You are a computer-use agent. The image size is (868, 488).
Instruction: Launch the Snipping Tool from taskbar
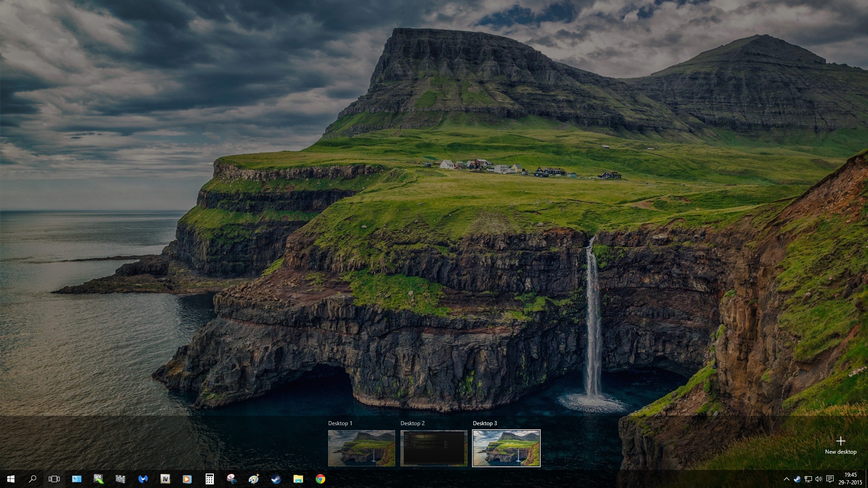coord(231,479)
